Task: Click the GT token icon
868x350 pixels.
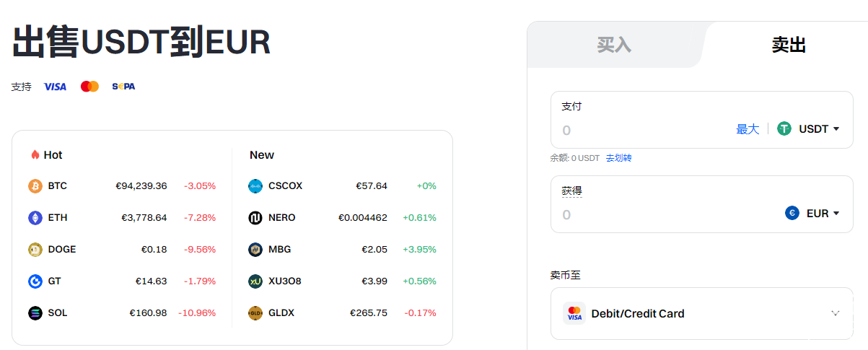Action: click(35, 281)
